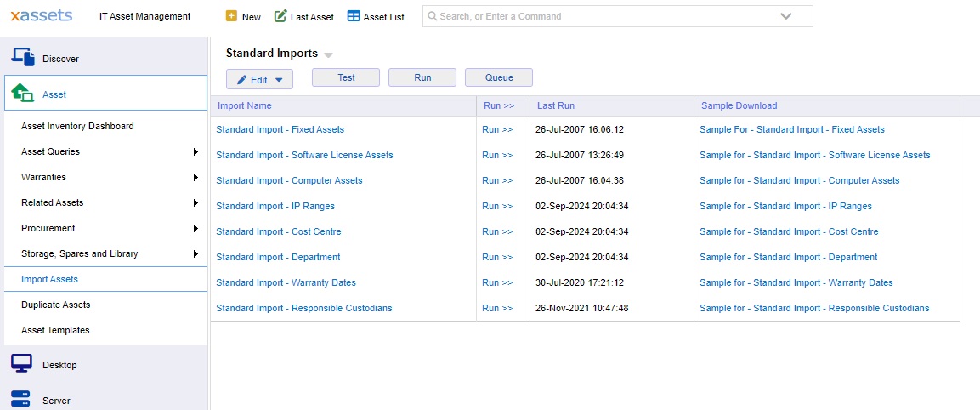
Task: Download Sample for Warranty Dates import
Action: [796, 282]
